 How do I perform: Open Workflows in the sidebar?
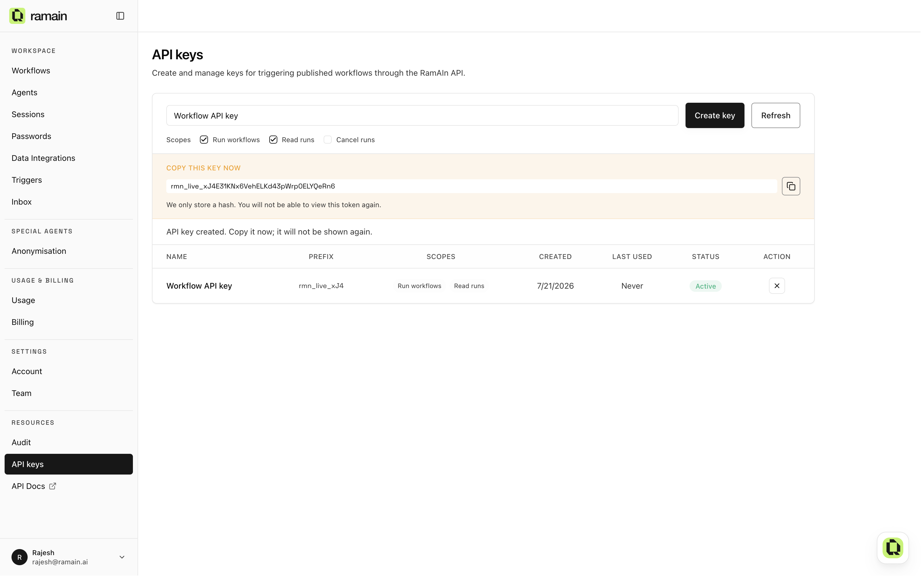tap(69, 71)
